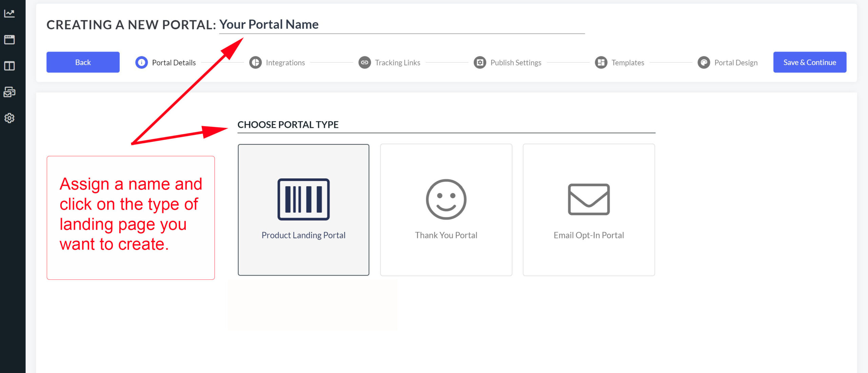Click the portals window icon in sidebar

pyautogui.click(x=9, y=40)
